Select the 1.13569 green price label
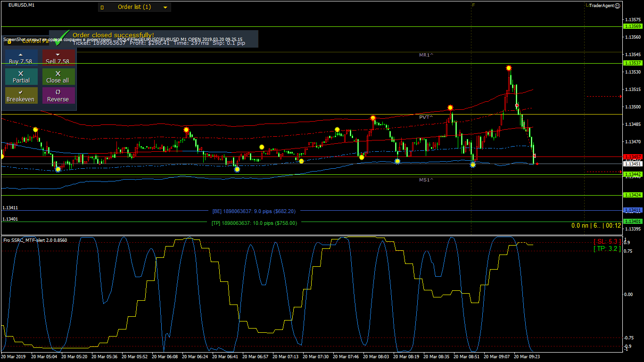This screenshot has width=644, height=362. (633, 26)
